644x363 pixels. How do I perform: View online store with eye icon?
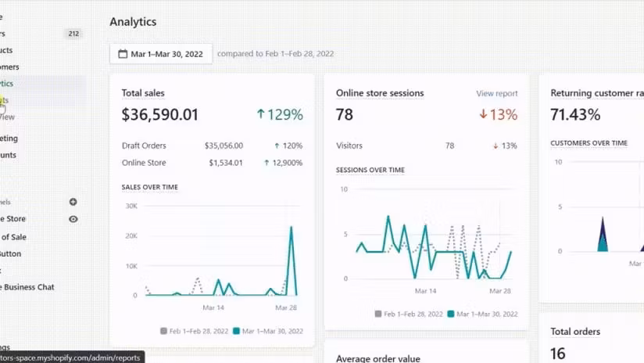(73, 219)
